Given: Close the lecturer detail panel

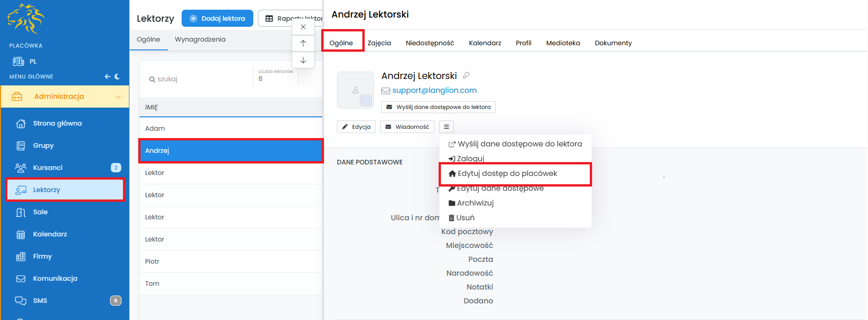Looking at the screenshot, I should 303,27.
